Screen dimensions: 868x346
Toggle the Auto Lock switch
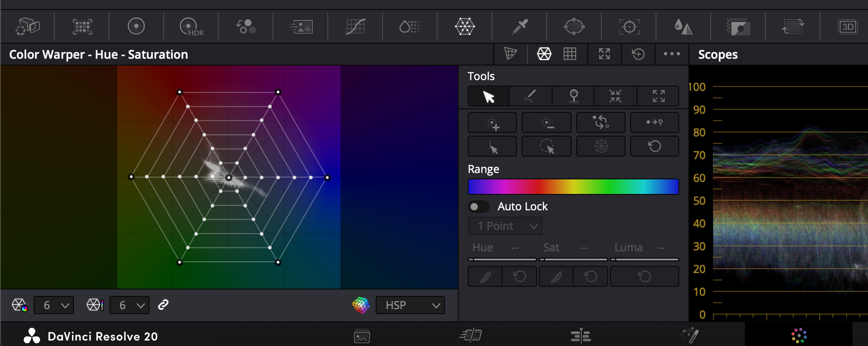coord(478,207)
